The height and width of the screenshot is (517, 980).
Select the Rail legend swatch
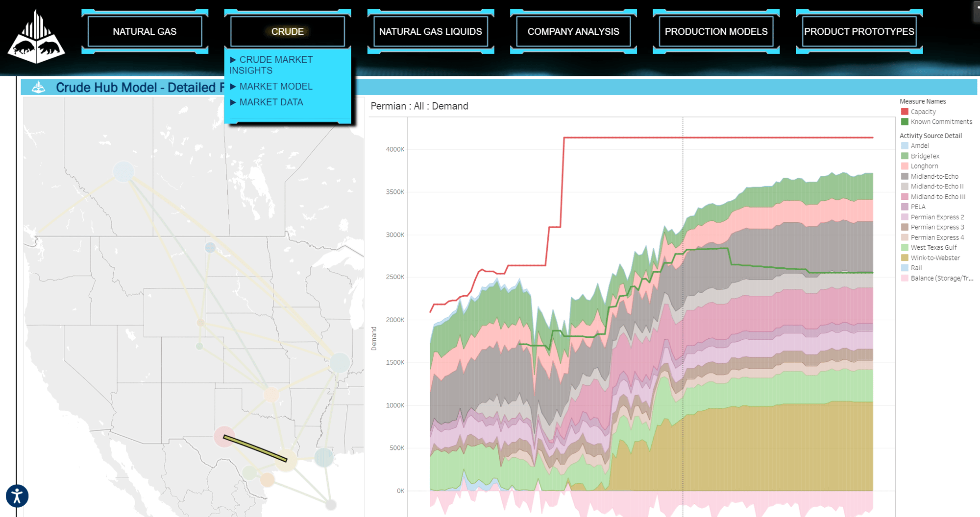pyautogui.click(x=905, y=268)
